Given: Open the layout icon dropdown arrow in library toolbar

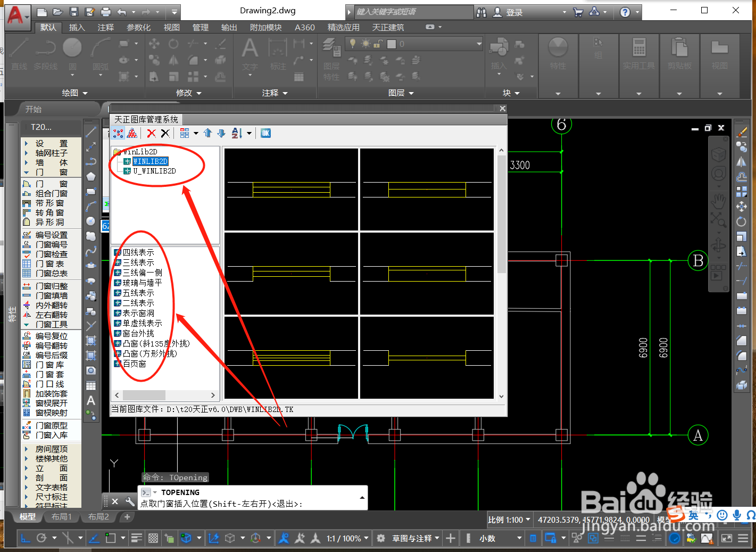Looking at the screenshot, I should pyautogui.click(x=196, y=133).
